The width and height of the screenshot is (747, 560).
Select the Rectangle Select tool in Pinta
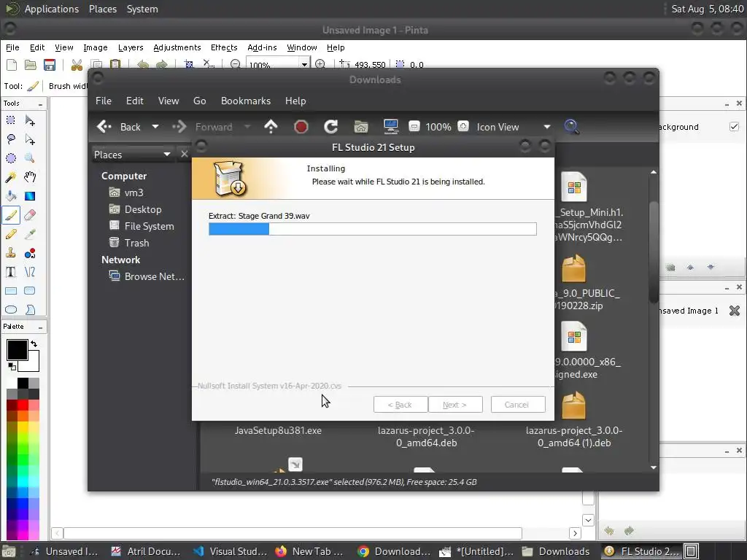[10, 120]
